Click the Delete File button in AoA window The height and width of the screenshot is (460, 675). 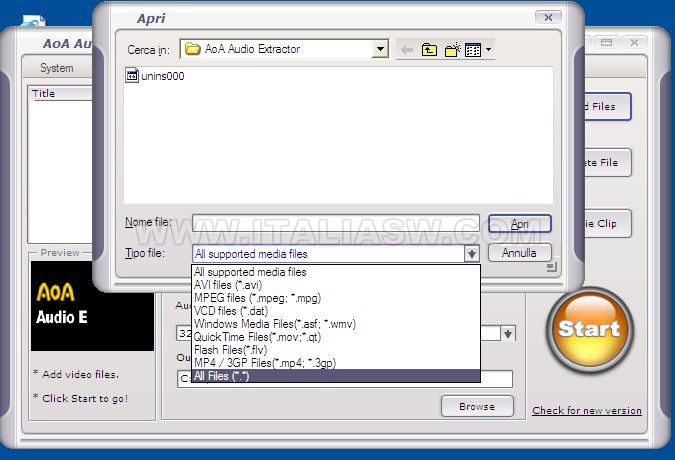(608, 162)
